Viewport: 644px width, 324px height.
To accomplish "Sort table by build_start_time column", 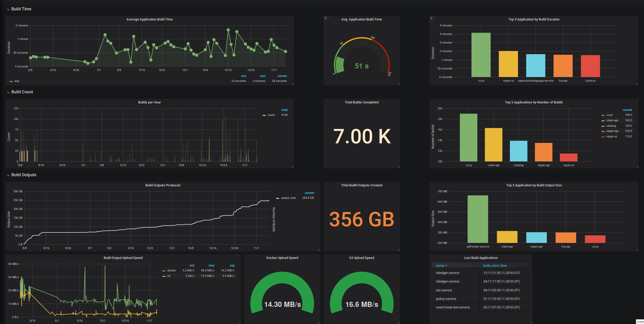I will point(495,265).
